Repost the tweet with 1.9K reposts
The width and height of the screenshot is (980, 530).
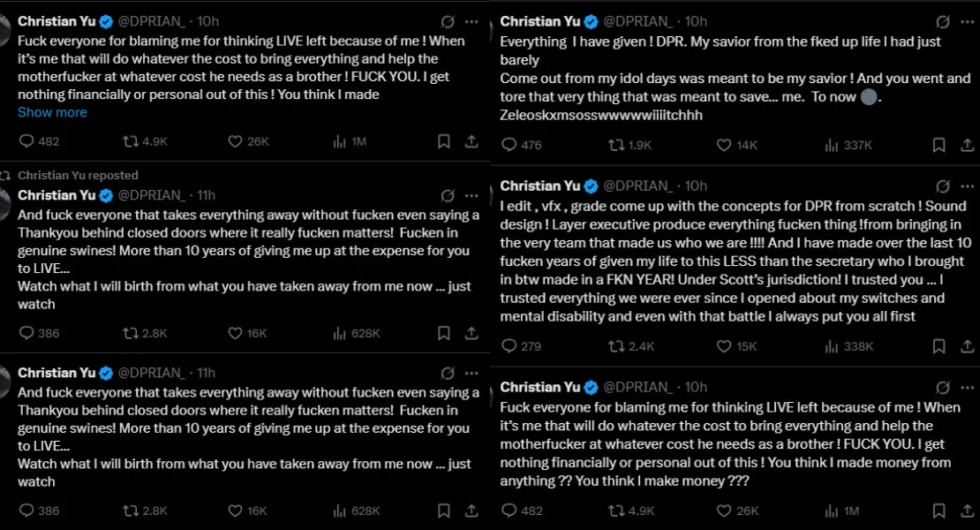pyautogui.click(x=617, y=146)
